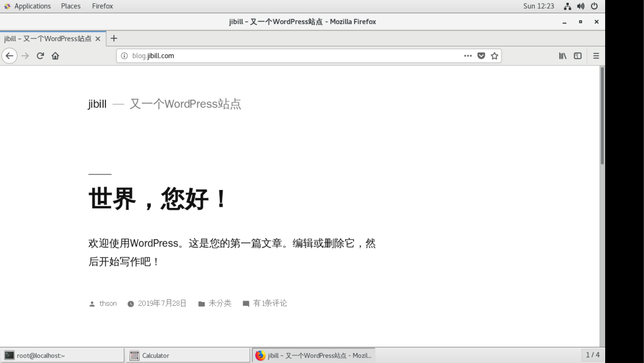This screenshot has width=644, height=363.
Task: Click the folder icon beside 未分类
Action: coord(202,304)
